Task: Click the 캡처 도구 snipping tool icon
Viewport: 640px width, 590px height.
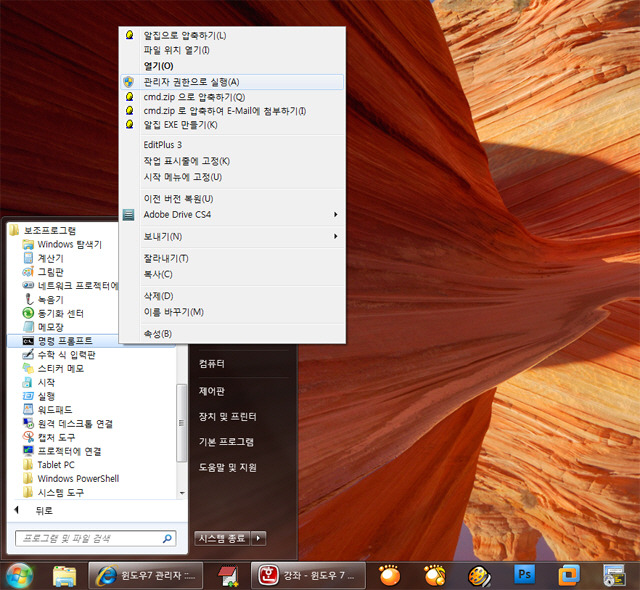Action: (28, 437)
